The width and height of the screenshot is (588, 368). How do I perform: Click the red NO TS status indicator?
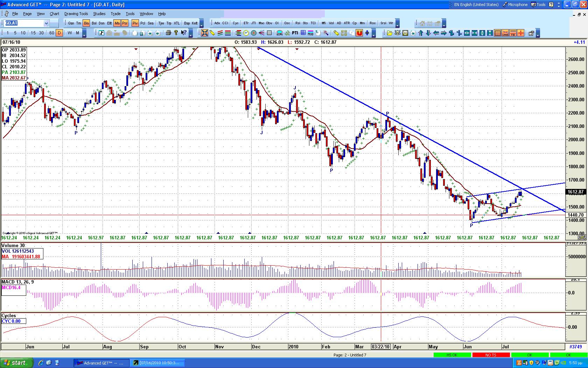pos(490,355)
